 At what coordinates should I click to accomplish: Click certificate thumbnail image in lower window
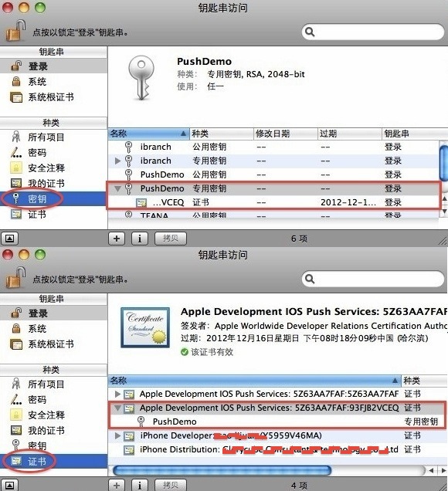[145, 327]
